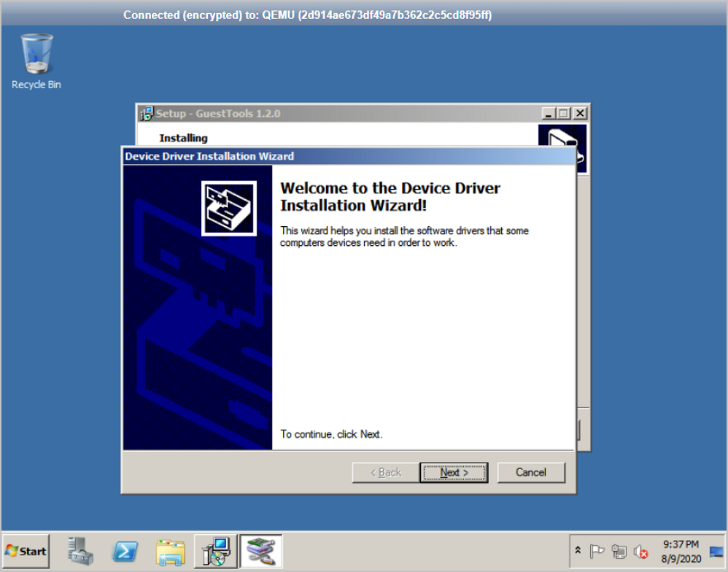Click the network status tray icon
The image size is (728, 572).
619,551
